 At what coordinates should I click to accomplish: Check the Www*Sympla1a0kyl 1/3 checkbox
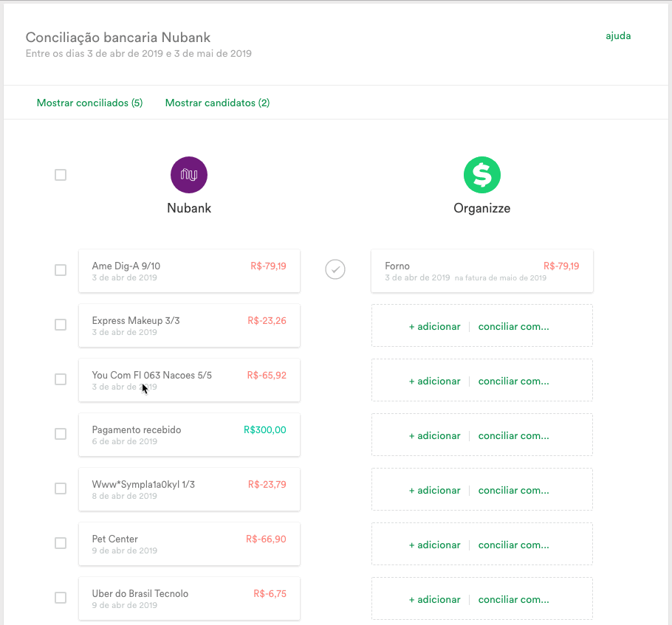(61, 488)
